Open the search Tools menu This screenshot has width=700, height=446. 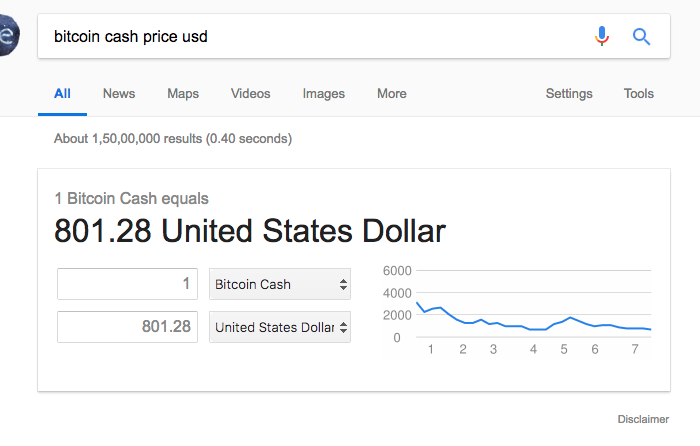coord(638,93)
